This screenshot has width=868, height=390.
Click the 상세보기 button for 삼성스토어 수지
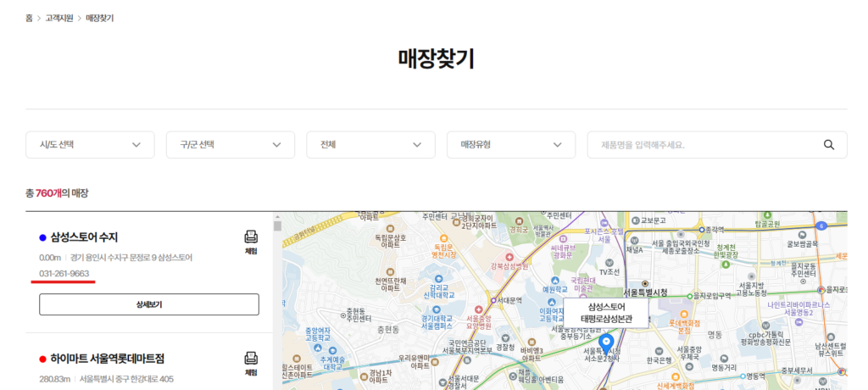149,304
